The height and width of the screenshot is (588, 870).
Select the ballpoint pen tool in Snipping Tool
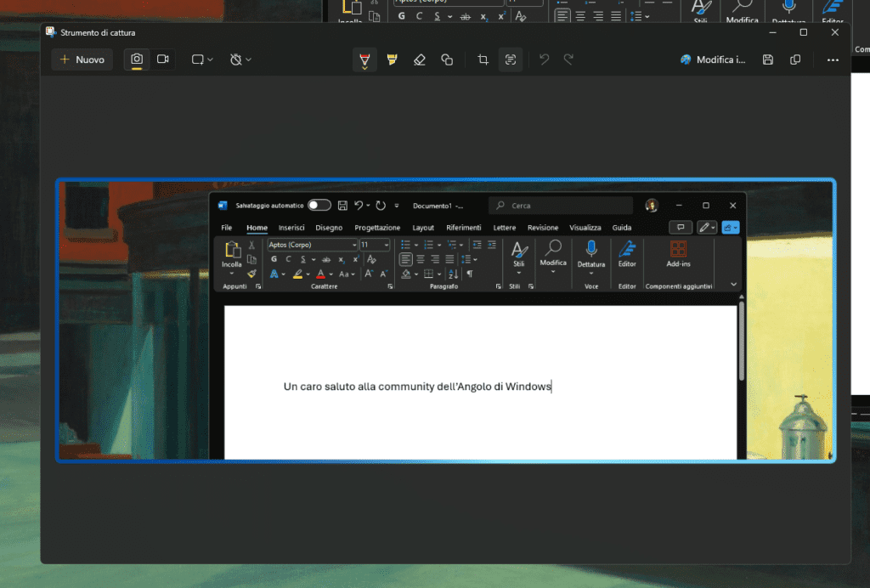[x=364, y=59]
